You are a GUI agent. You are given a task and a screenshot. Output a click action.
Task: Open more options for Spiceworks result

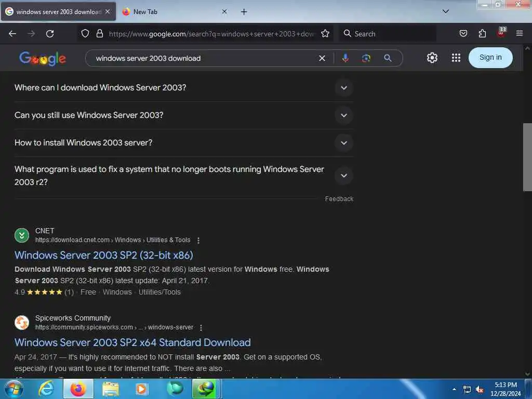[201, 328]
